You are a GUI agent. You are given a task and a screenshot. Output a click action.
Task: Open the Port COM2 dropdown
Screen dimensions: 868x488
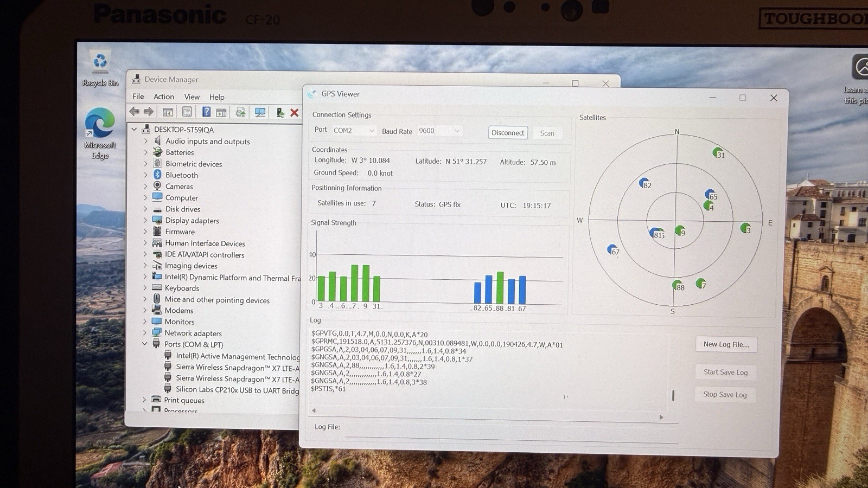(x=354, y=131)
